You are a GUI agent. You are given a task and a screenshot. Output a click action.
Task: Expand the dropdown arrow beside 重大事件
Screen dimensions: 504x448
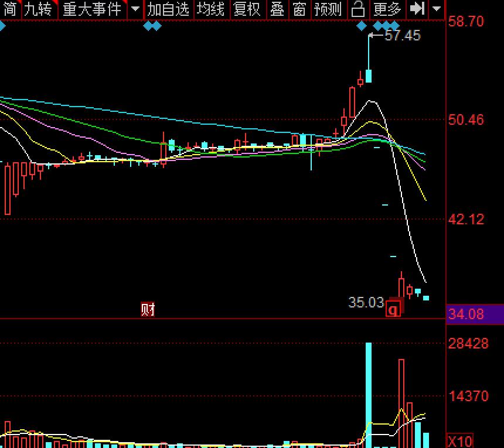(135, 9)
